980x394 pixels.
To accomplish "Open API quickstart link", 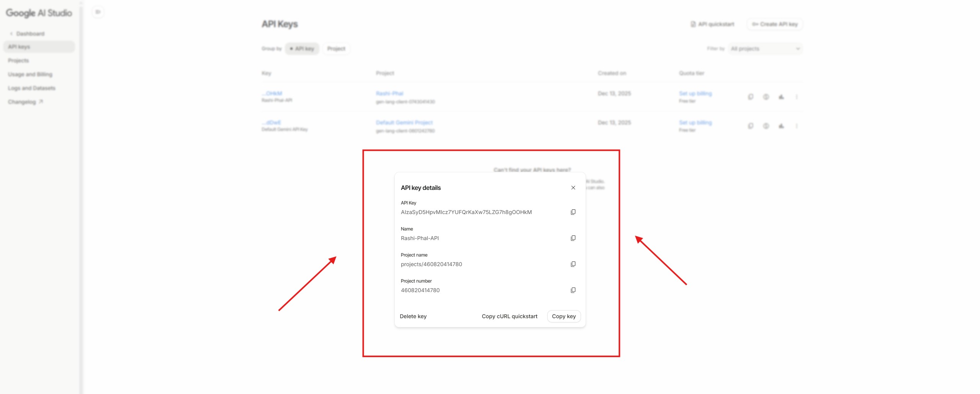I will [712, 24].
